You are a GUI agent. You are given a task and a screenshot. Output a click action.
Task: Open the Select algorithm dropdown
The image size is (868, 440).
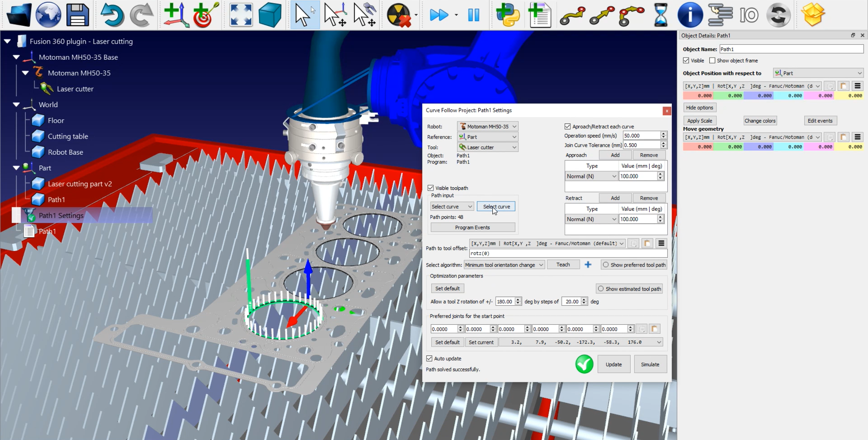point(504,265)
